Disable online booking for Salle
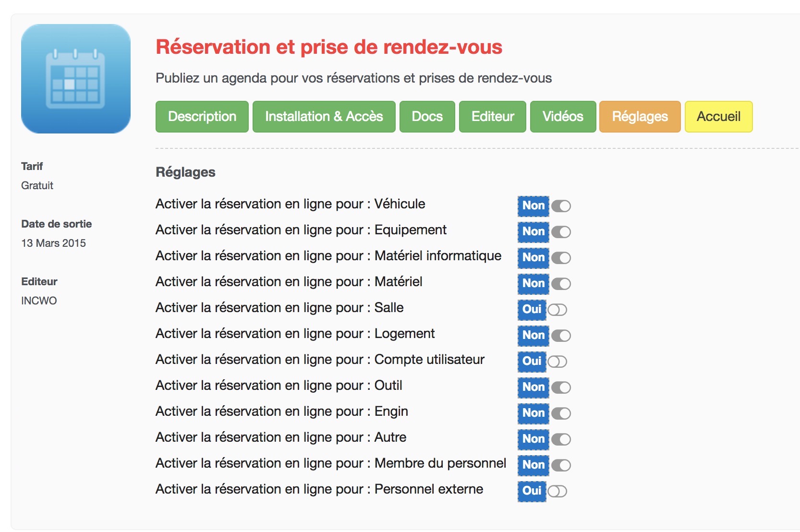This screenshot has width=800, height=532. click(557, 310)
